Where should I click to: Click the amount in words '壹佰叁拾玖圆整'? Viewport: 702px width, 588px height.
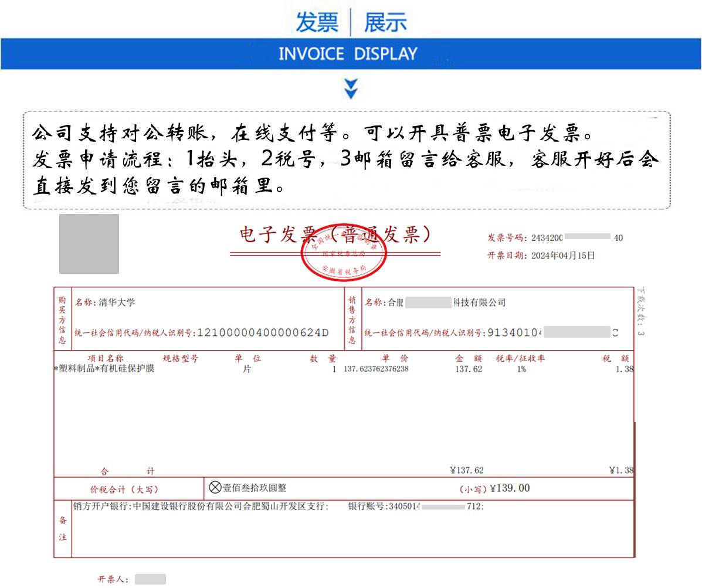click(255, 488)
